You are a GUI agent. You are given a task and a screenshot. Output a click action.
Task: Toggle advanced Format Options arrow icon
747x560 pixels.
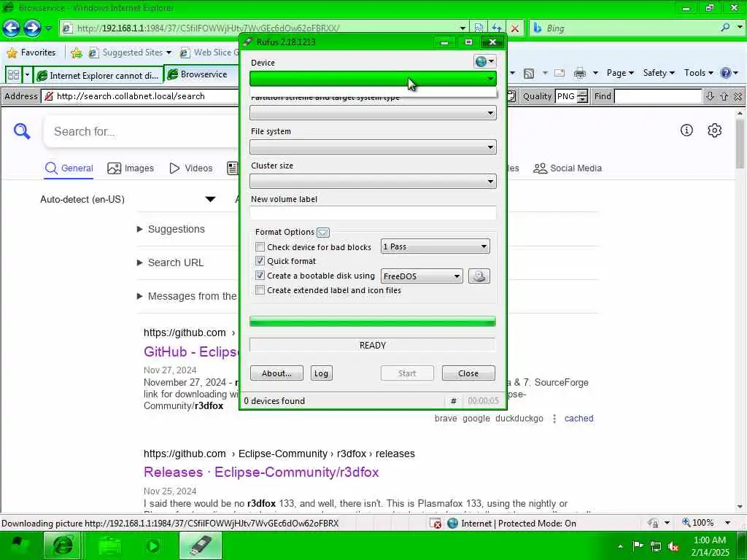click(x=323, y=233)
